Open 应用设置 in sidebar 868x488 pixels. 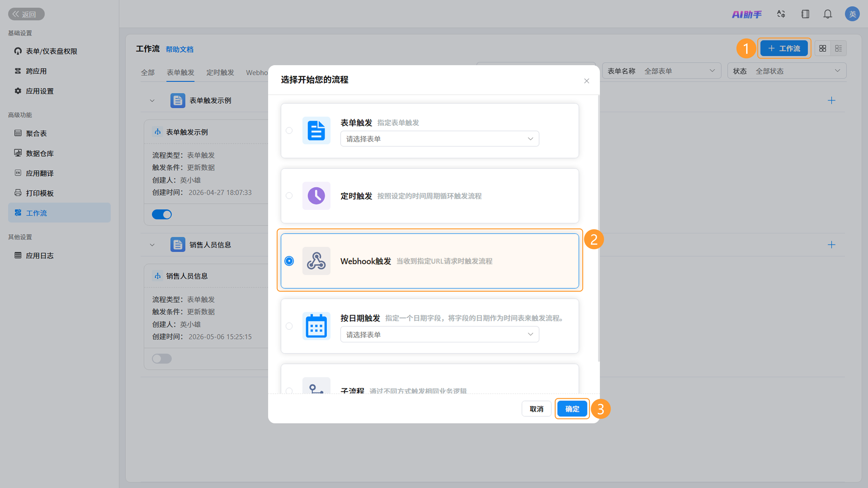click(59, 91)
